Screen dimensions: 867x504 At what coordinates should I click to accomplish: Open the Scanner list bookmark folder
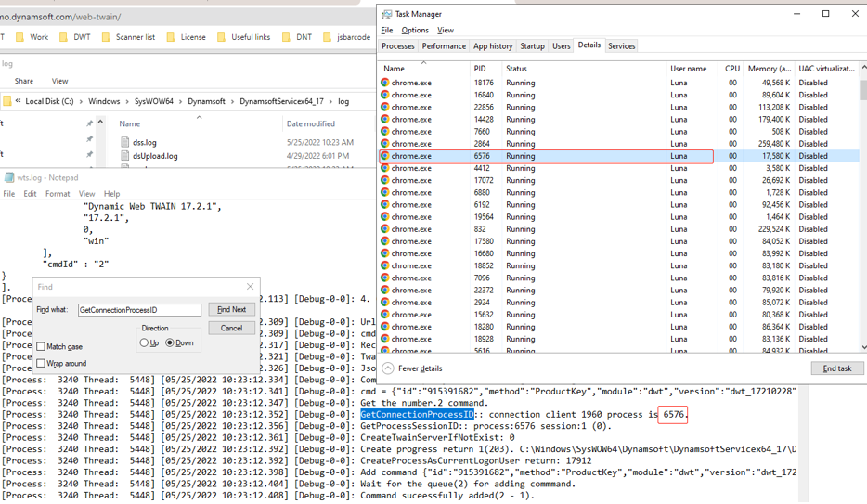(128, 37)
